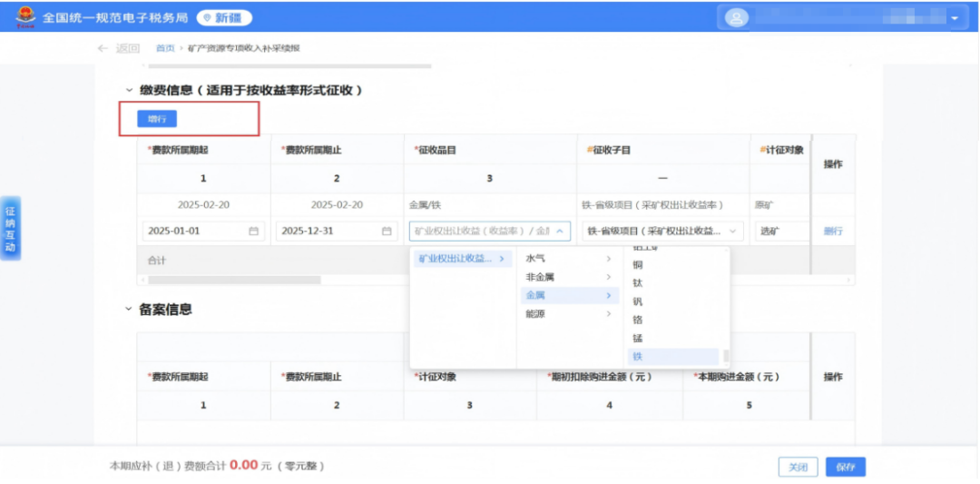Choose 铁 from the metal list

(x=673, y=357)
